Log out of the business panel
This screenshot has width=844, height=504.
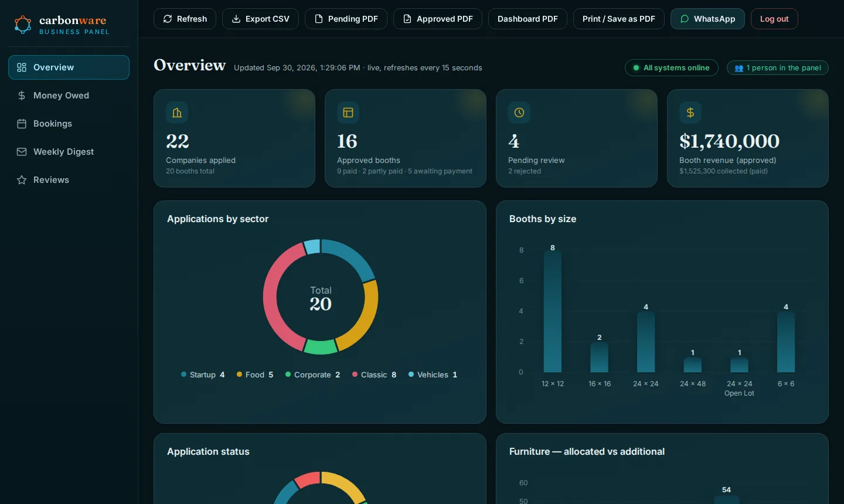coord(774,19)
